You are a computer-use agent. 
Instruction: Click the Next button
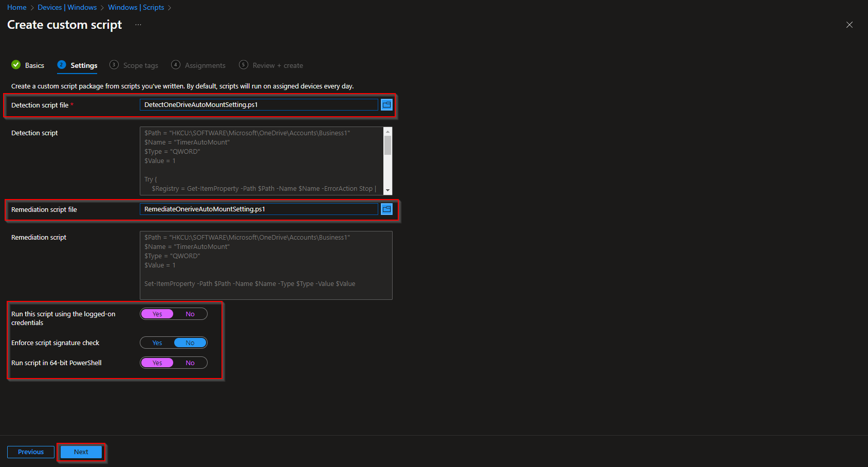click(x=81, y=452)
